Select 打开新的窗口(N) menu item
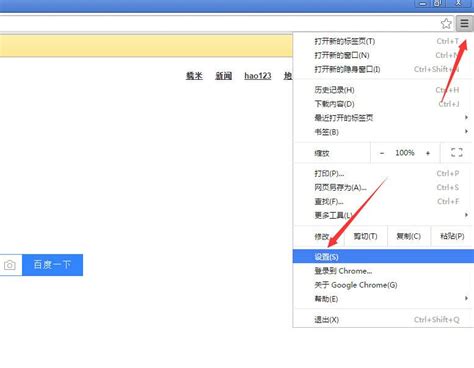Screen dimensions: 474x368 [383, 55]
